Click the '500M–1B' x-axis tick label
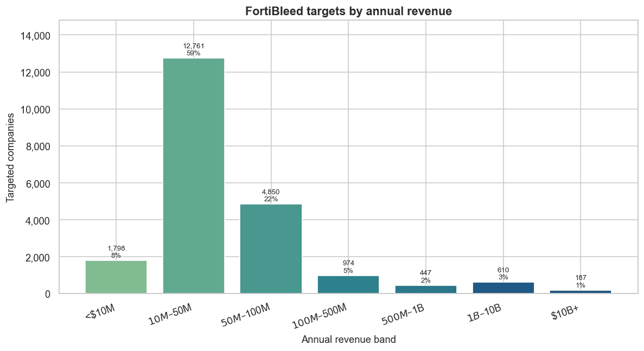 (x=403, y=315)
